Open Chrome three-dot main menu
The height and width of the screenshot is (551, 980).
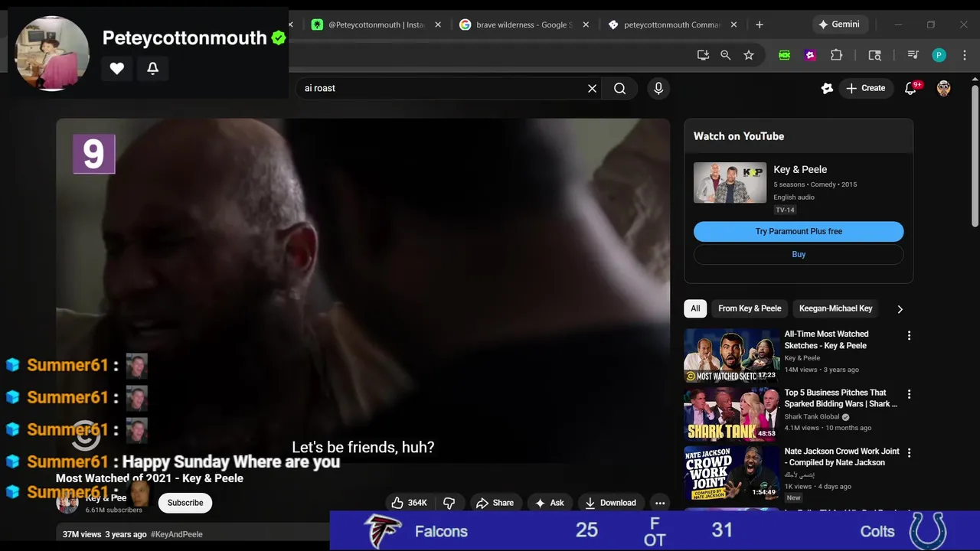pyautogui.click(x=965, y=55)
